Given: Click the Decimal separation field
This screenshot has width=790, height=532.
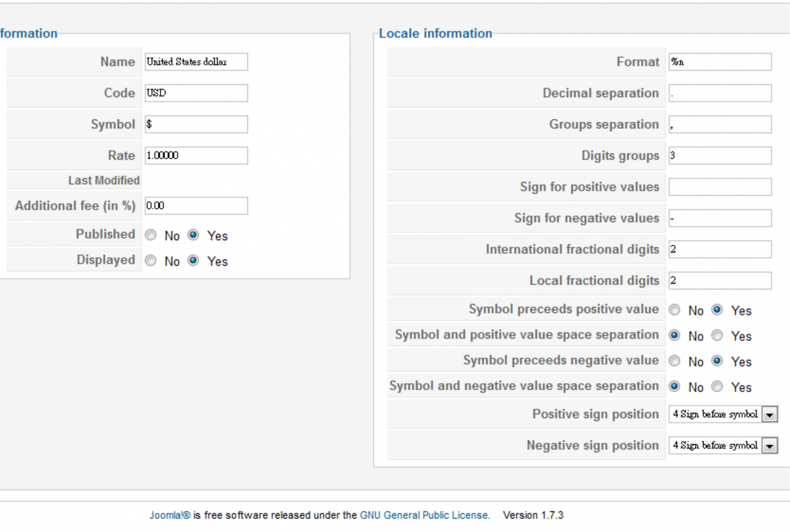Looking at the screenshot, I should pyautogui.click(x=720, y=93).
